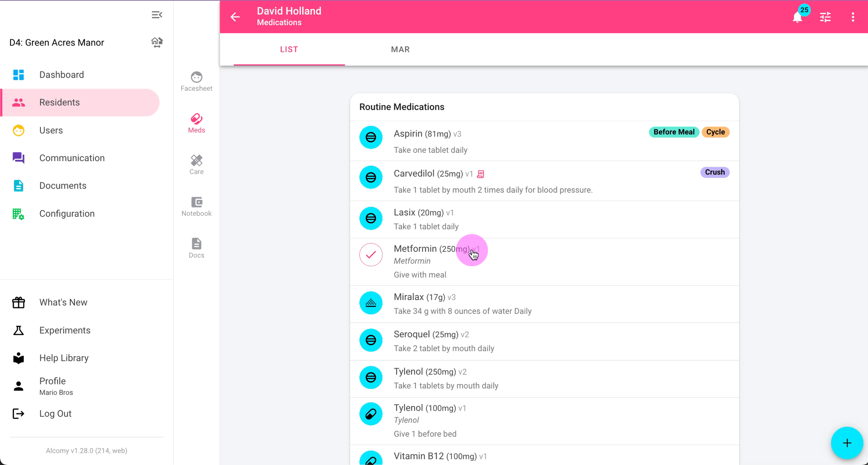Open the resident Notebook

(196, 206)
